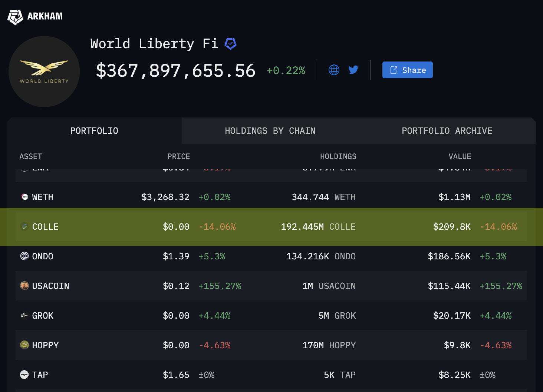The height and width of the screenshot is (392, 543).
Task: Open the Portfolio Archive tab
Action: click(x=447, y=130)
